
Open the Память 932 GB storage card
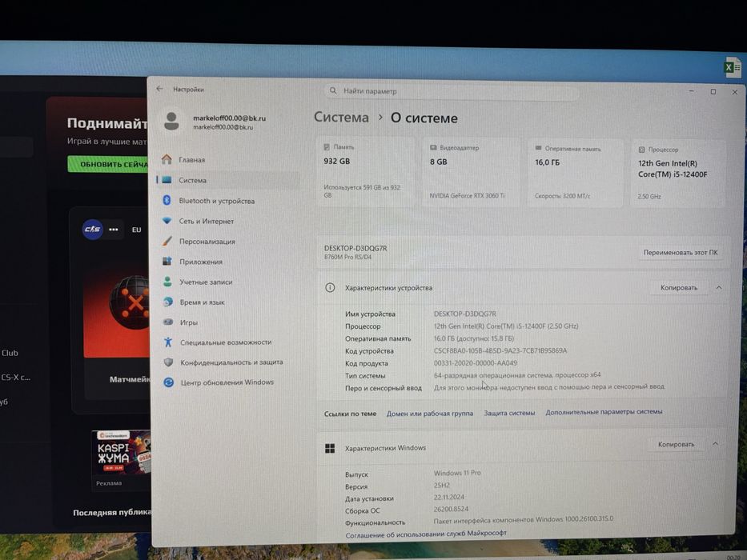pos(366,172)
